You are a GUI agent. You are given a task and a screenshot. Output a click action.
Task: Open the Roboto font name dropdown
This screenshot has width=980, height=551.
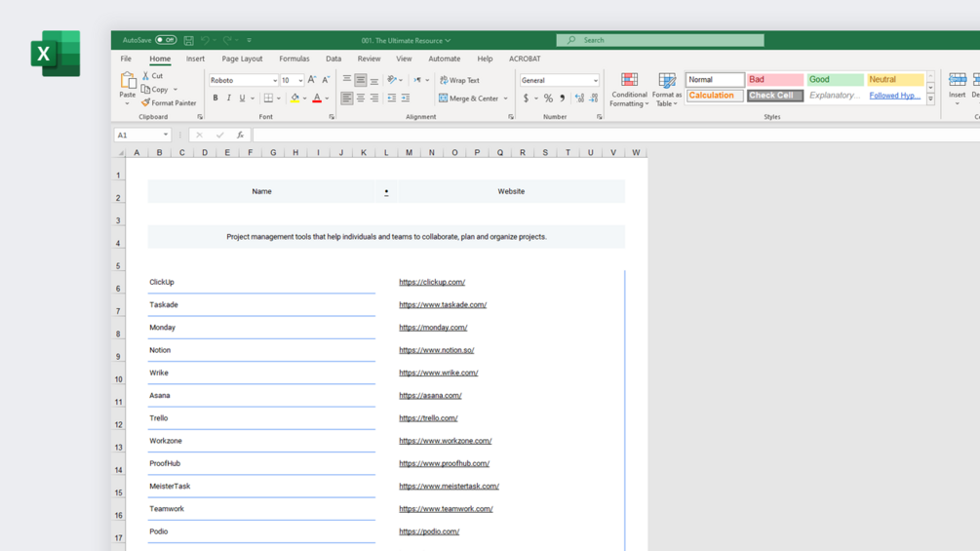click(x=275, y=81)
